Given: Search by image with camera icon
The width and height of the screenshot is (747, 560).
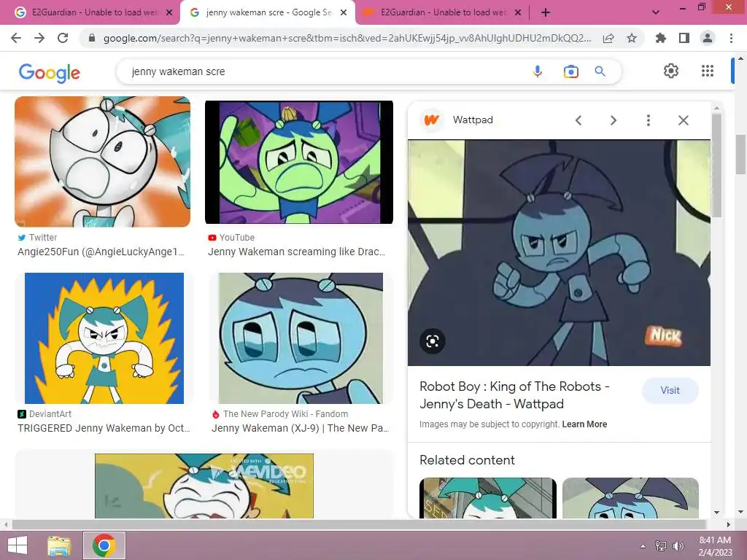Looking at the screenshot, I should [x=570, y=71].
